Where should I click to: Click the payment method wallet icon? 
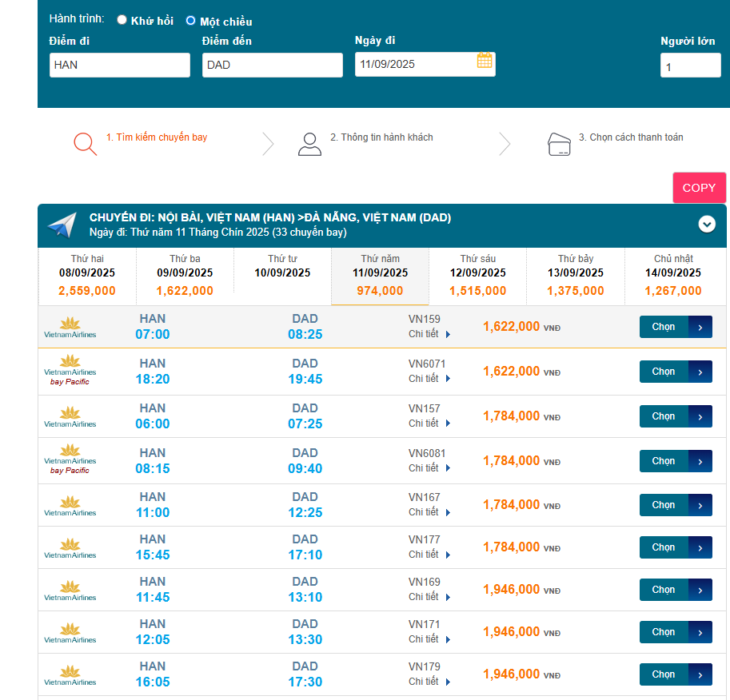coord(560,144)
